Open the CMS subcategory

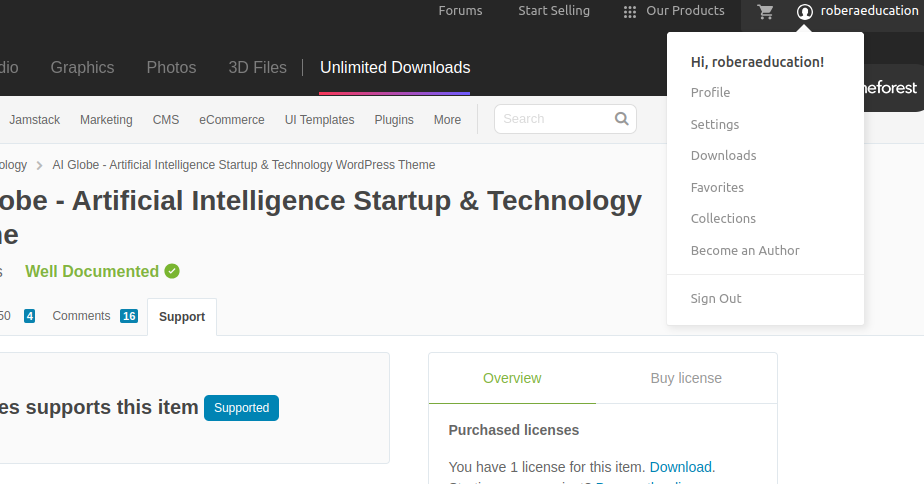[x=166, y=120]
